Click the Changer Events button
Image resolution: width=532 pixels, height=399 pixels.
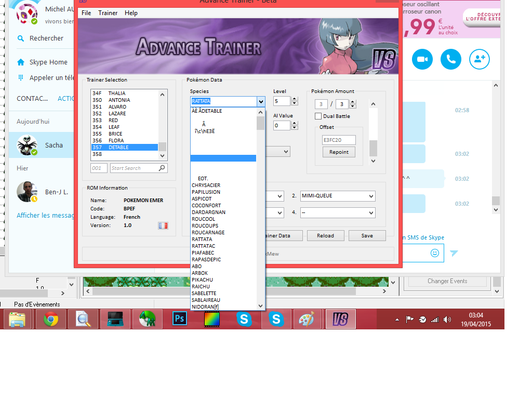click(447, 281)
